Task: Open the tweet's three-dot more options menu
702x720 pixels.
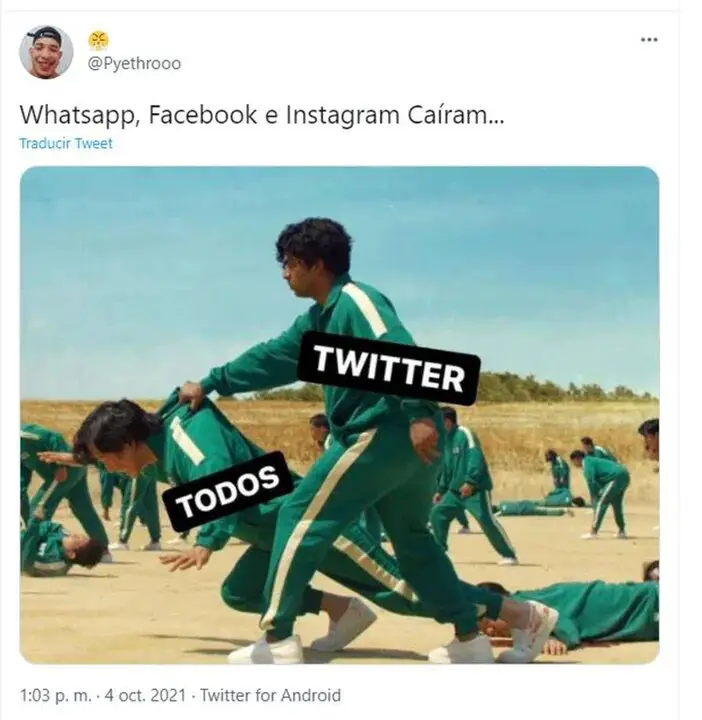Action: [x=649, y=40]
